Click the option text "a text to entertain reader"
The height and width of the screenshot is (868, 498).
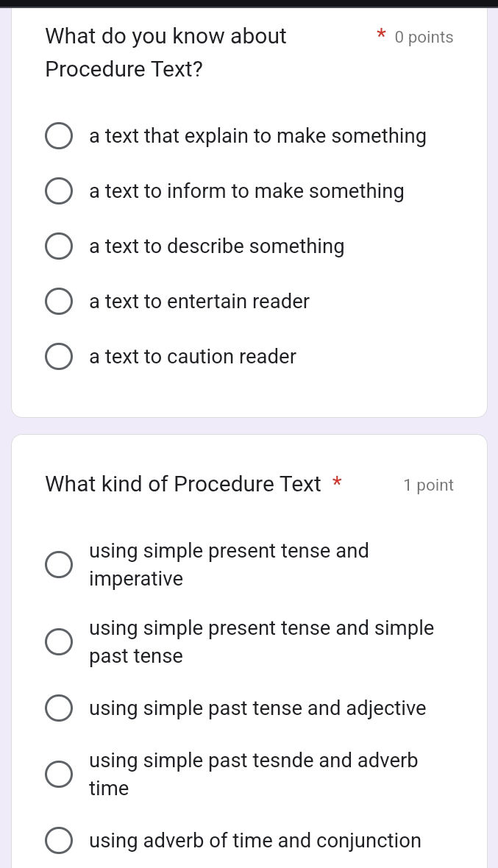click(x=199, y=301)
